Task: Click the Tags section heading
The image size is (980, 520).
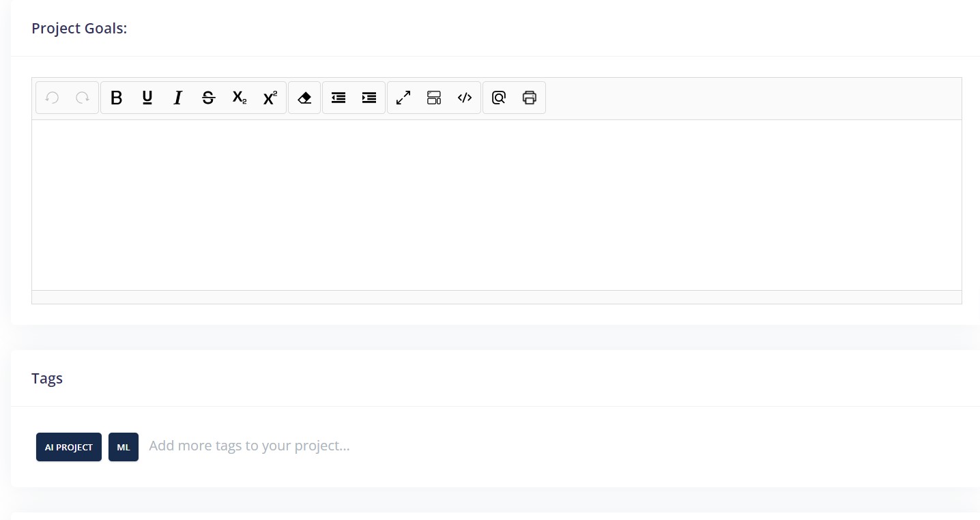Action: (x=47, y=378)
